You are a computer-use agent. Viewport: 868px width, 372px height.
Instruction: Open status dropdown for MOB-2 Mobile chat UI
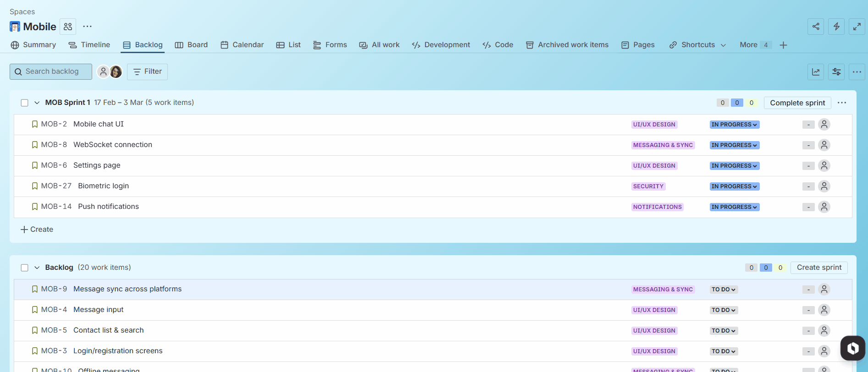click(735, 125)
